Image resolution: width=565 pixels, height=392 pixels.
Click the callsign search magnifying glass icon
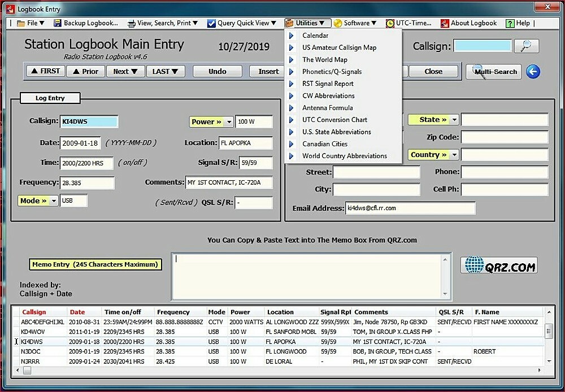point(527,46)
